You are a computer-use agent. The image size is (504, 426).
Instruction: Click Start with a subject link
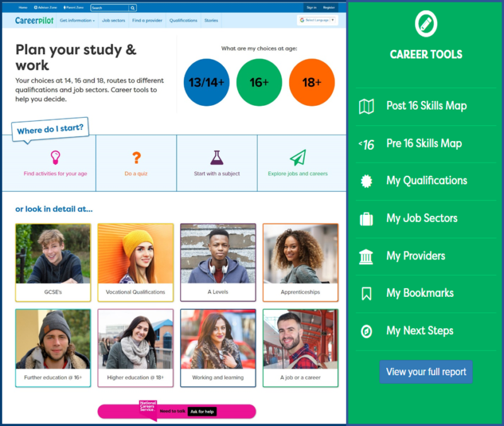pyautogui.click(x=217, y=174)
